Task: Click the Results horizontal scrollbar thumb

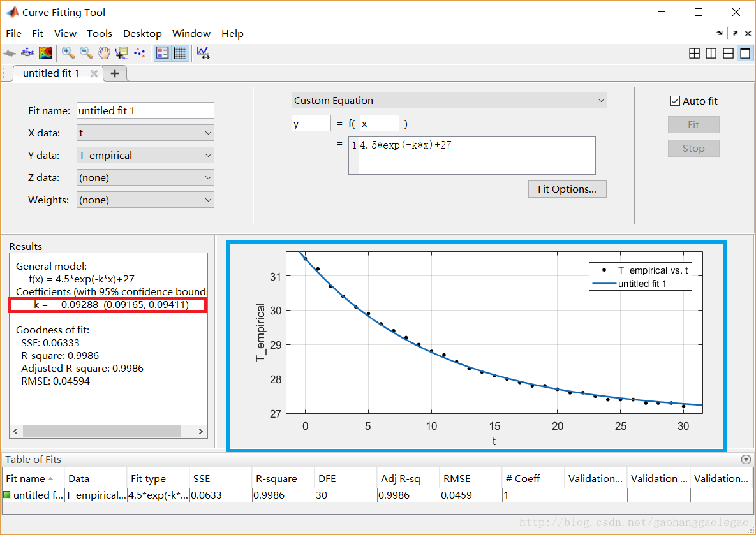Action: [x=101, y=431]
